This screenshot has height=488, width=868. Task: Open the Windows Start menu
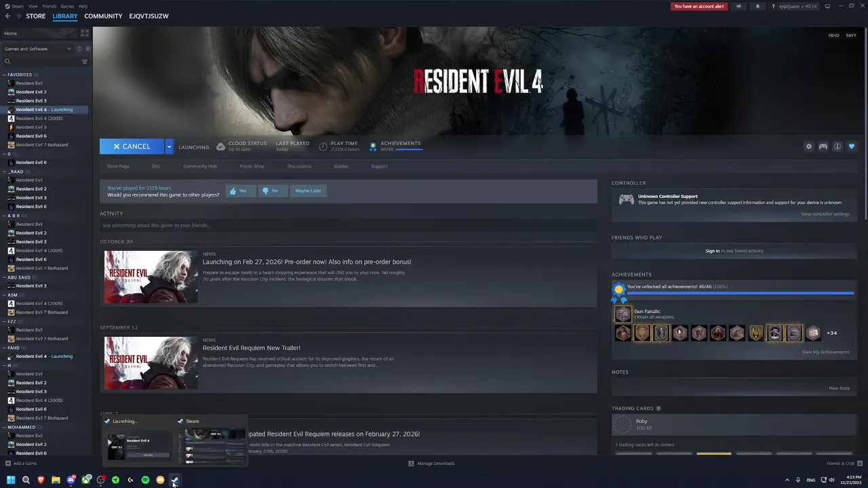tap(9, 480)
